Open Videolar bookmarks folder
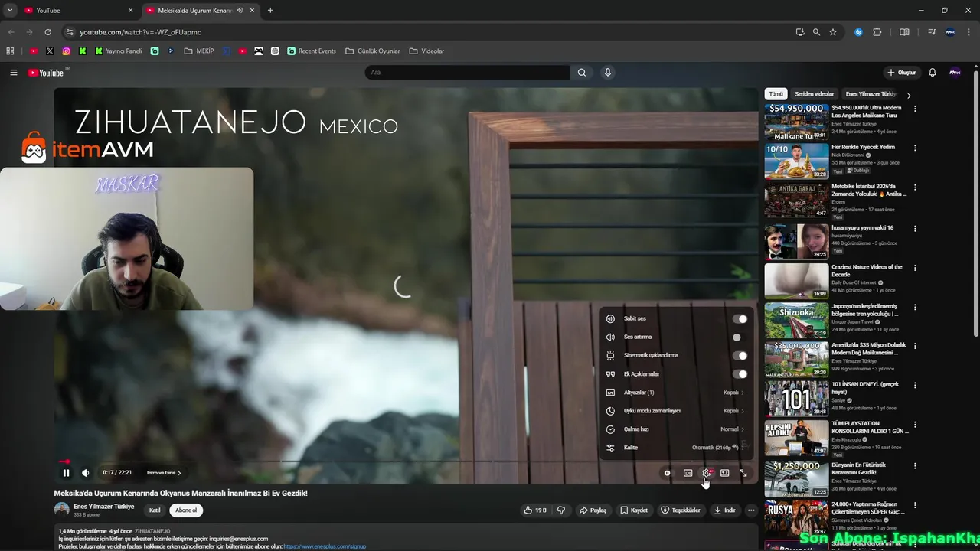Viewport: 980px width, 551px height. [x=426, y=51]
